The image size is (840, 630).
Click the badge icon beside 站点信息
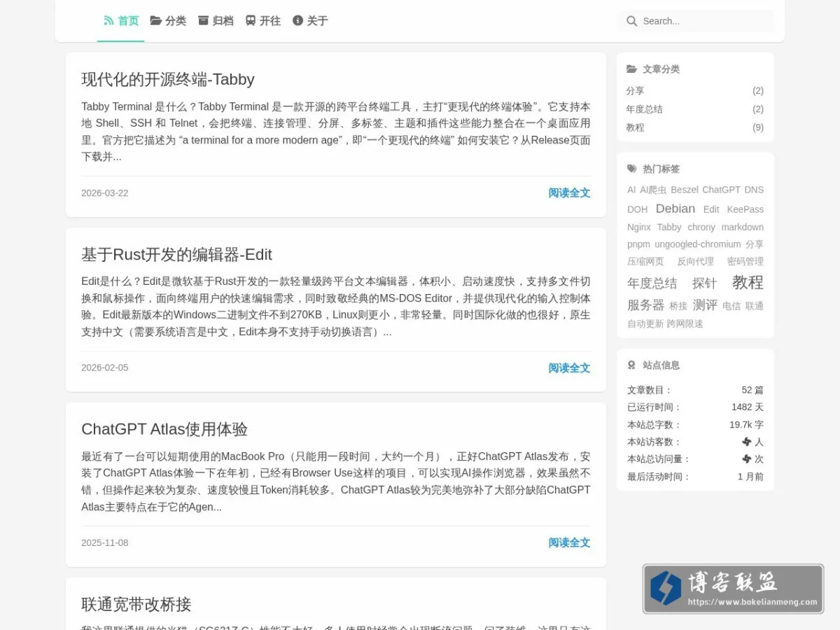pos(631,365)
